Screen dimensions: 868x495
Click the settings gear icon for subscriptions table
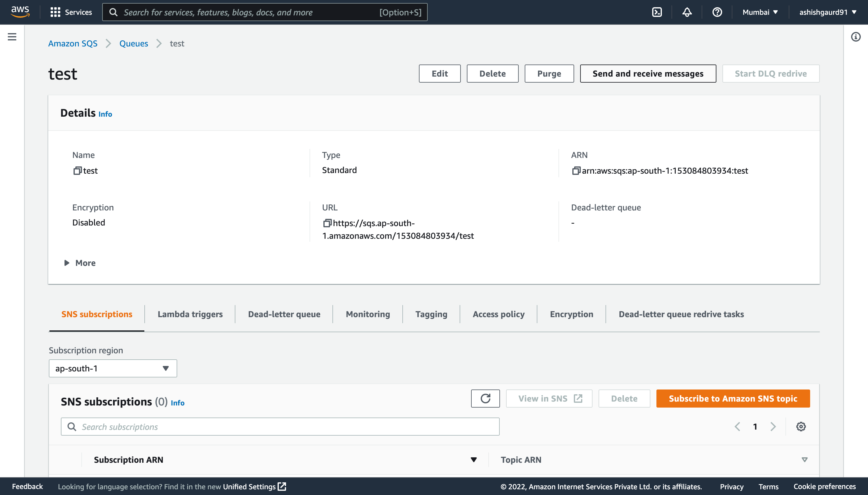(800, 426)
